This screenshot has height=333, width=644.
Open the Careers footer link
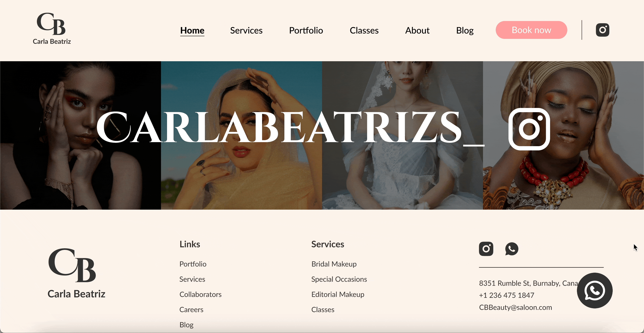[x=191, y=310]
